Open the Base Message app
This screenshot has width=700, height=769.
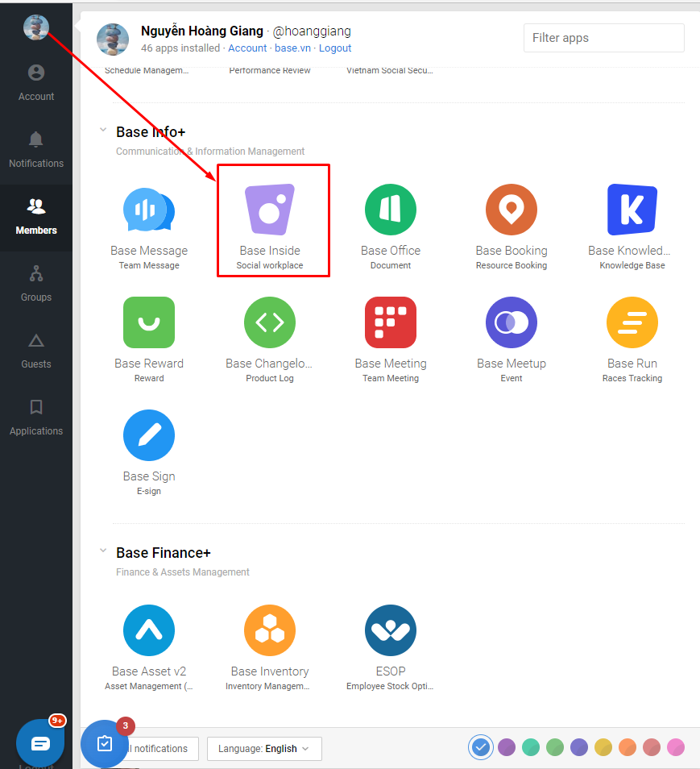149,227
